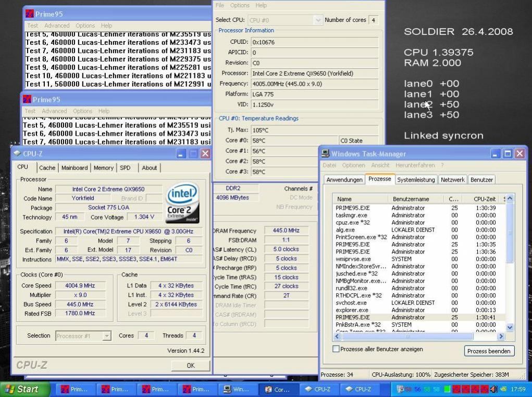This screenshot has width=532, height=397.
Task: Enable 'Prozesse aller Benutzer anzeigen' checkbox
Action: (x=336, y=349)
